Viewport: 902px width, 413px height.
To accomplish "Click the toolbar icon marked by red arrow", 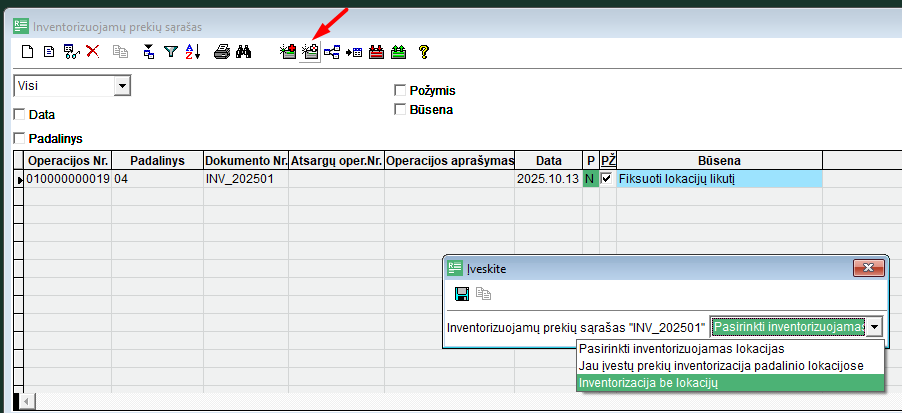I will pos(310,51).
